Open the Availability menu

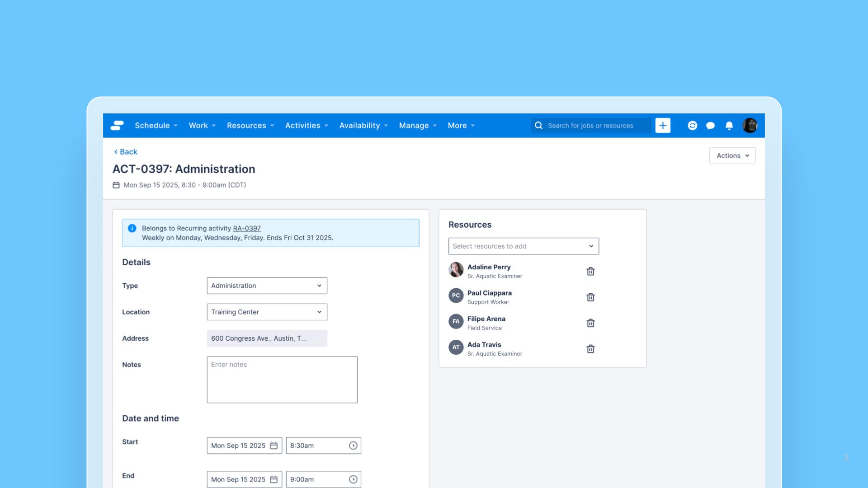pyautogui.click(x=363, y=126)
